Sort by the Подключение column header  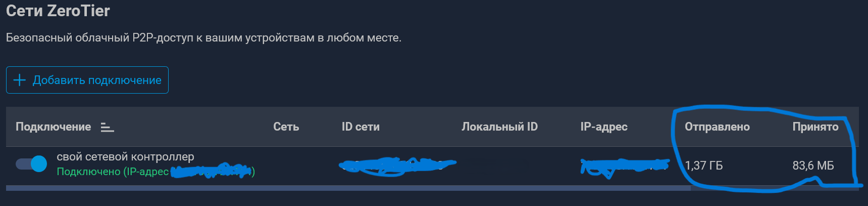click(x=53, y=127)
